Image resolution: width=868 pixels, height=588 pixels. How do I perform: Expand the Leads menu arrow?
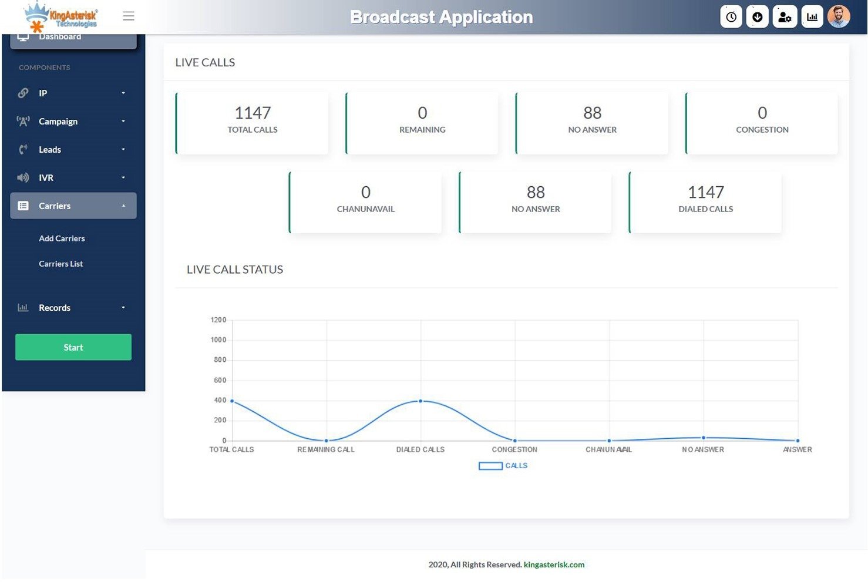click(x=123, y=149)
